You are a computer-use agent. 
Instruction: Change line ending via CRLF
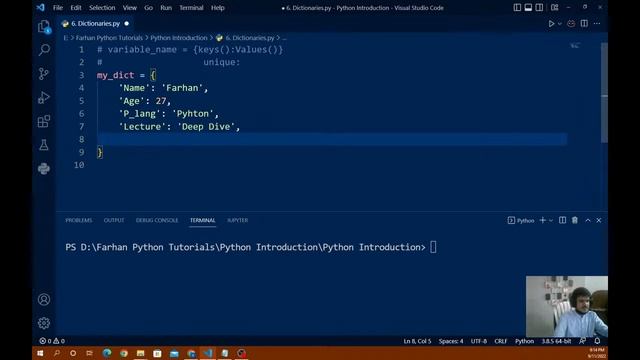pos(501,341)
